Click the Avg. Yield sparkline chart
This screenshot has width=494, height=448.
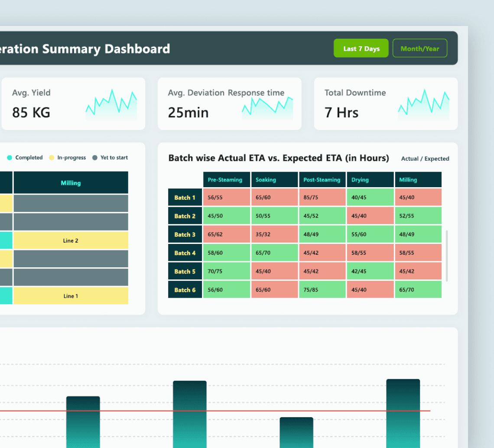[x=111, y=104]
